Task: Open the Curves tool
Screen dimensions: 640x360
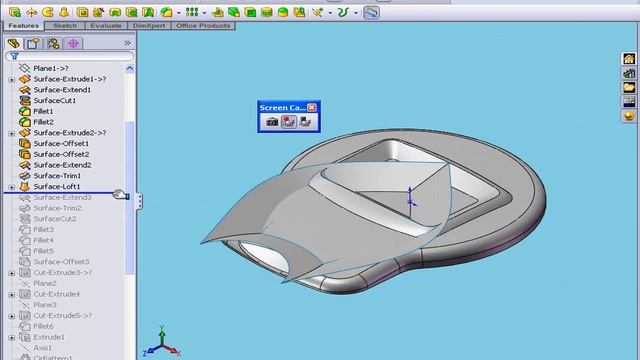Action: pyautogui.click(x=343, y=12)
